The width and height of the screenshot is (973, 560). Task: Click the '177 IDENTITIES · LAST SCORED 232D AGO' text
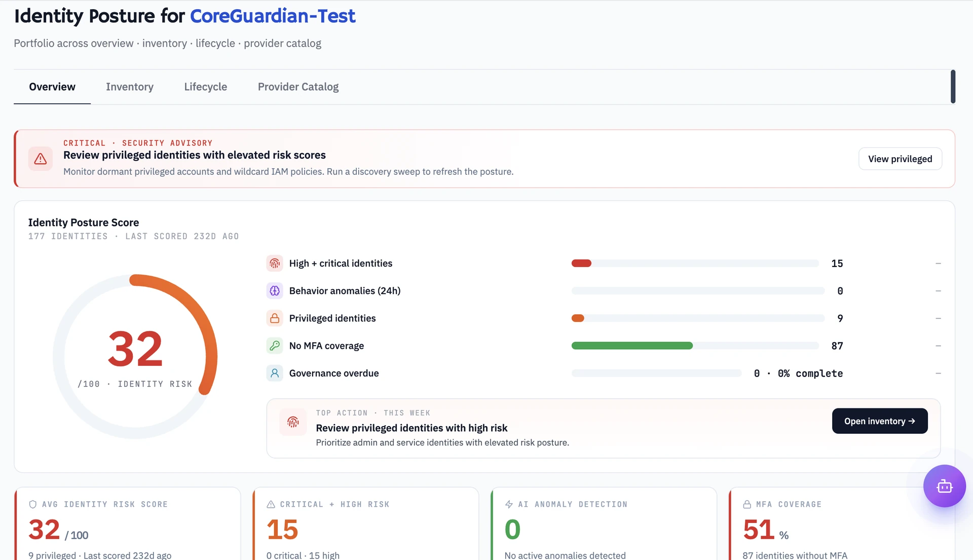point(134,236)
